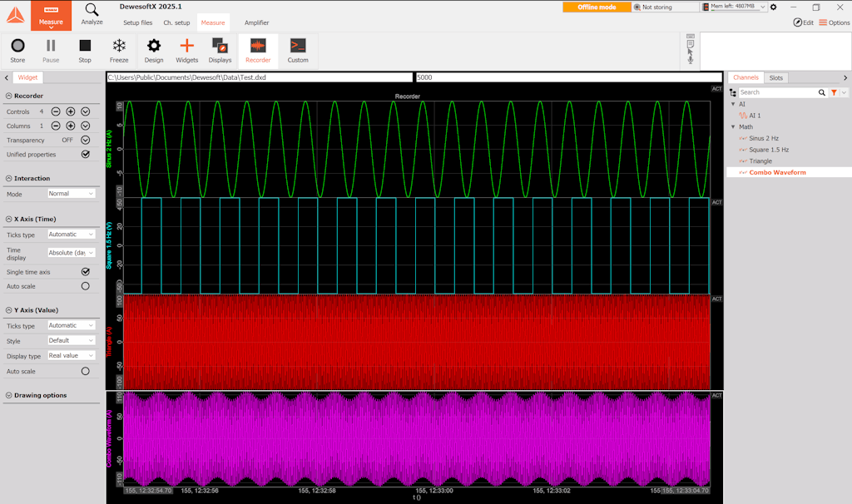Decrease Columns count with minus

tap(56, 126)
